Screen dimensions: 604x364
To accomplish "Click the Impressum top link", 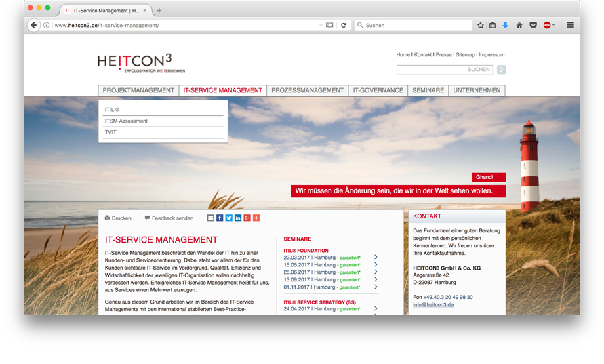I will (491, 55).
